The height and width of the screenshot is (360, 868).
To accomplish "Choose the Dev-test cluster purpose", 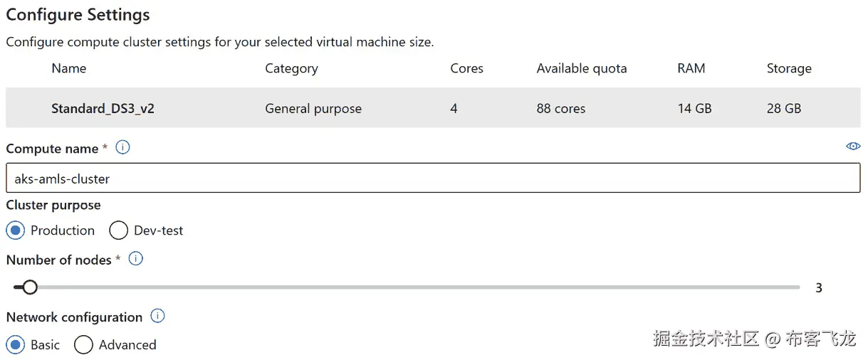I will pyautogui.click(x=119, y=231).
